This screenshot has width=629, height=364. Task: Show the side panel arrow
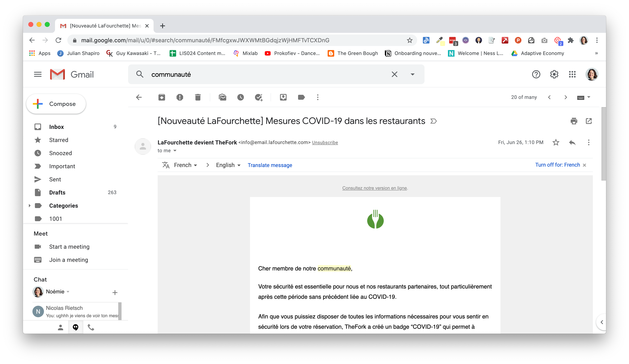pos(601,322)
